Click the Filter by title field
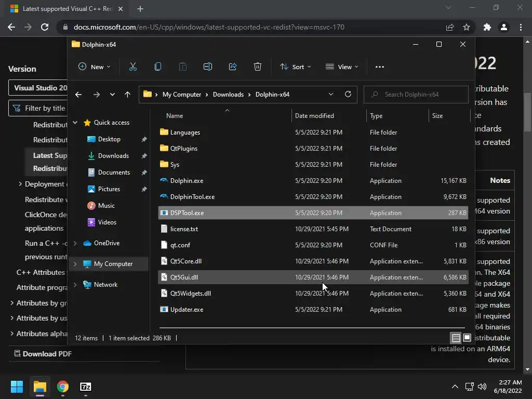This screenshot has height=399, width=532. click(x=37, y=108)
